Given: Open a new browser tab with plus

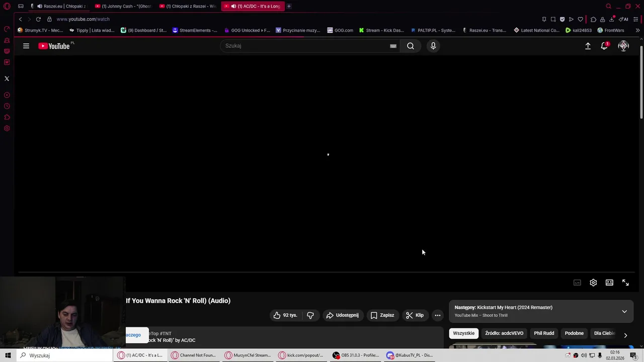Looking at the screenshot, I should (289, 6).
